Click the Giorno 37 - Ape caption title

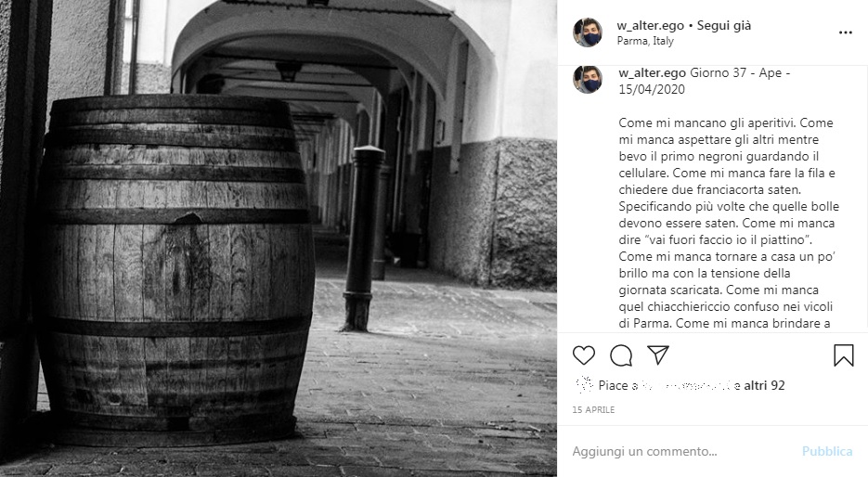coord(704,81)
